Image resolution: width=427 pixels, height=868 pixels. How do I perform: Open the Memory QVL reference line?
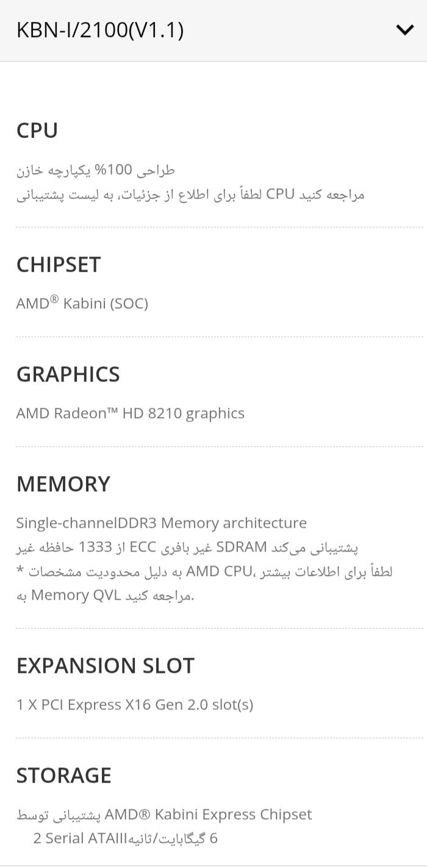point(105,595)
